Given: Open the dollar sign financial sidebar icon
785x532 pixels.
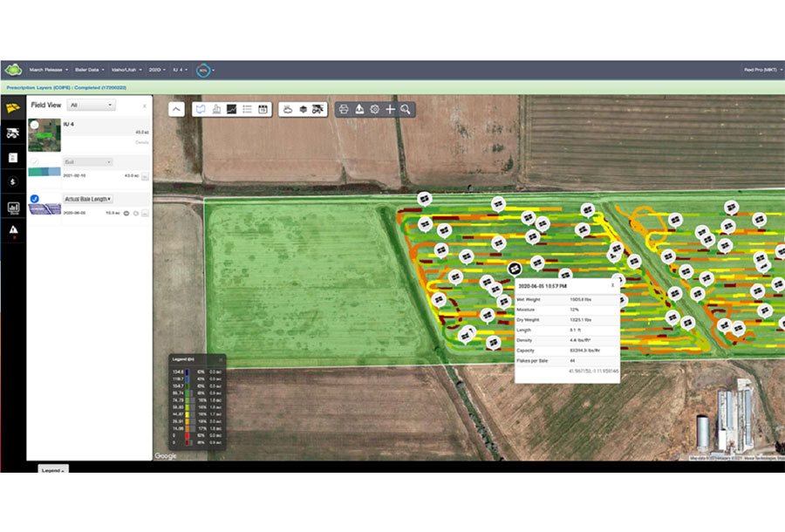Looking at the screenshot, I should (13, 181).
